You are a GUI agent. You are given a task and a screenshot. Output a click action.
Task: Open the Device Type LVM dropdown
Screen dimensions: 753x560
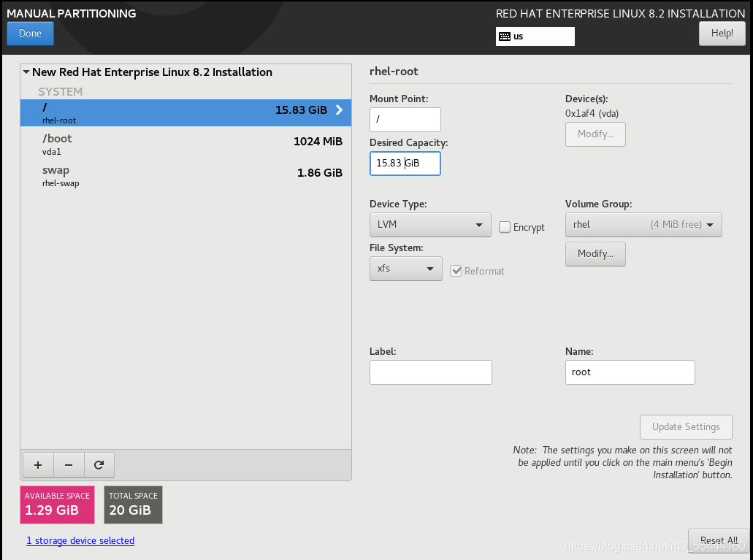pyautogui.click(x=430, y=225)
